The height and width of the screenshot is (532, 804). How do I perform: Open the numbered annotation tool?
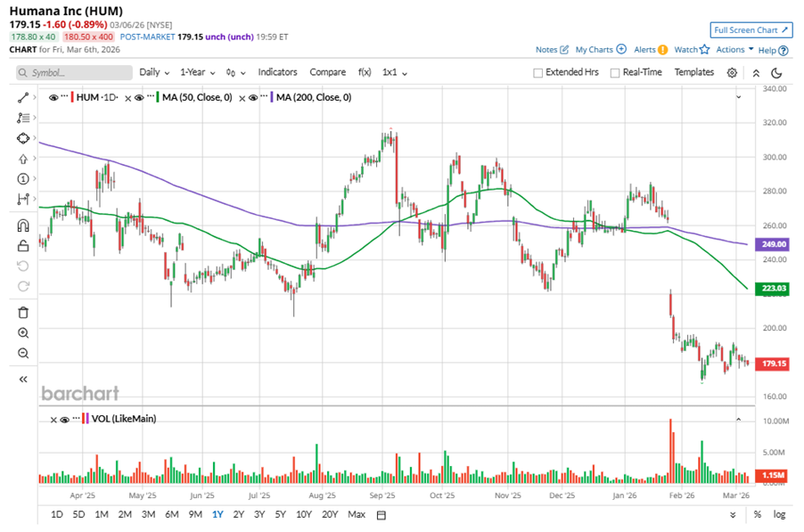tap(23, 179)
